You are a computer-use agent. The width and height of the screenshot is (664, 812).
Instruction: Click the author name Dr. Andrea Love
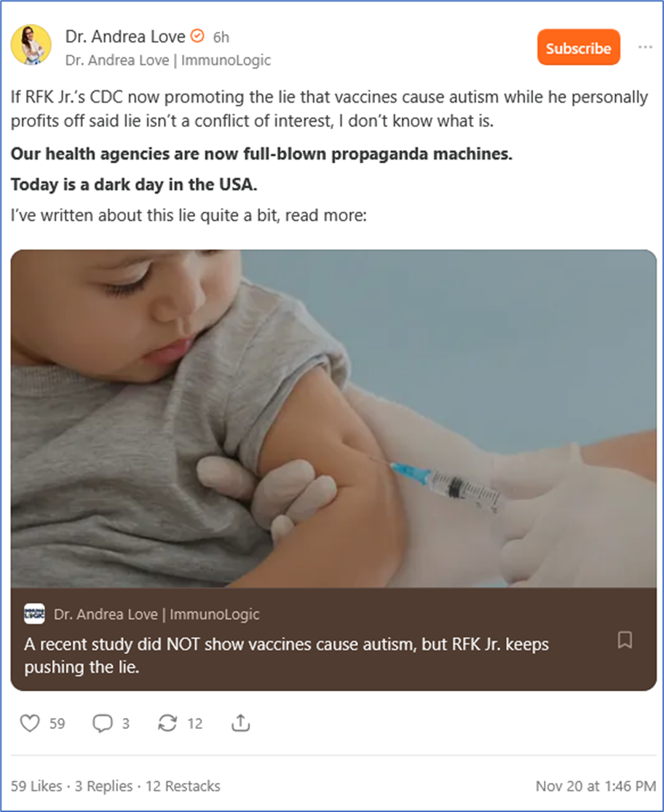pos(125,36)
